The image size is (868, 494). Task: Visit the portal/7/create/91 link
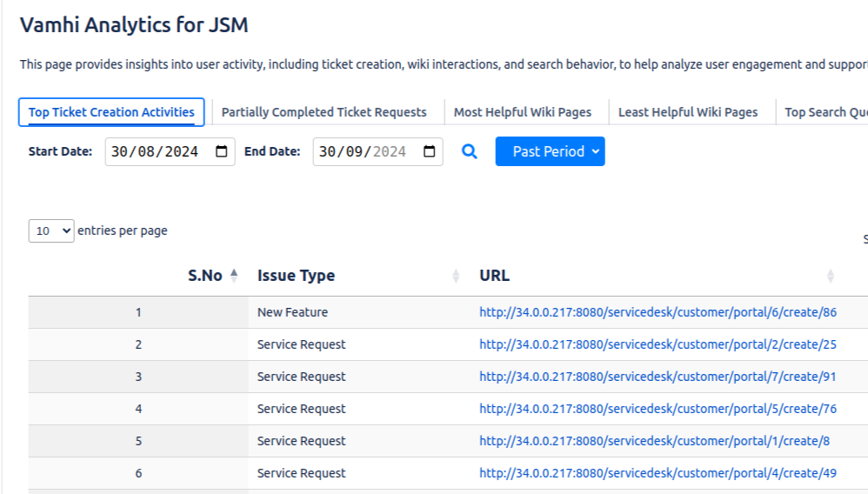[658, 377]
